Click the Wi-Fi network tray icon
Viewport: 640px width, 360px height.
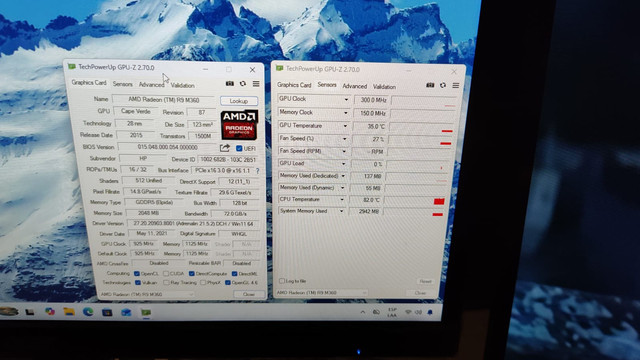(x=407, y=312)
